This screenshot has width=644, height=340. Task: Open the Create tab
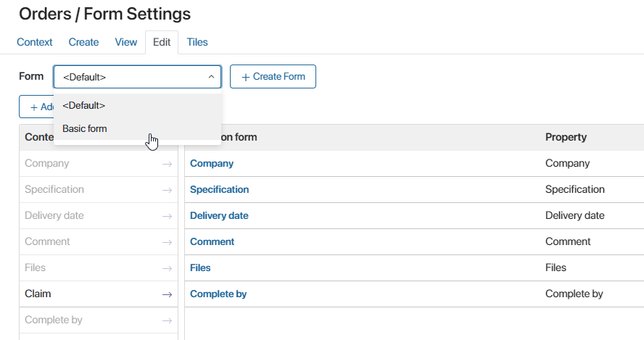point(83,42)
